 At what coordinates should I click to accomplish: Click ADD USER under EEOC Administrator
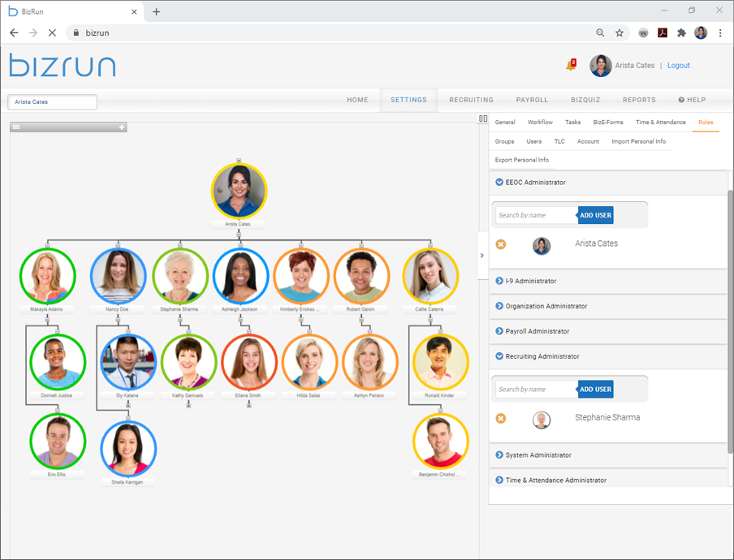(x=595, y=215)
